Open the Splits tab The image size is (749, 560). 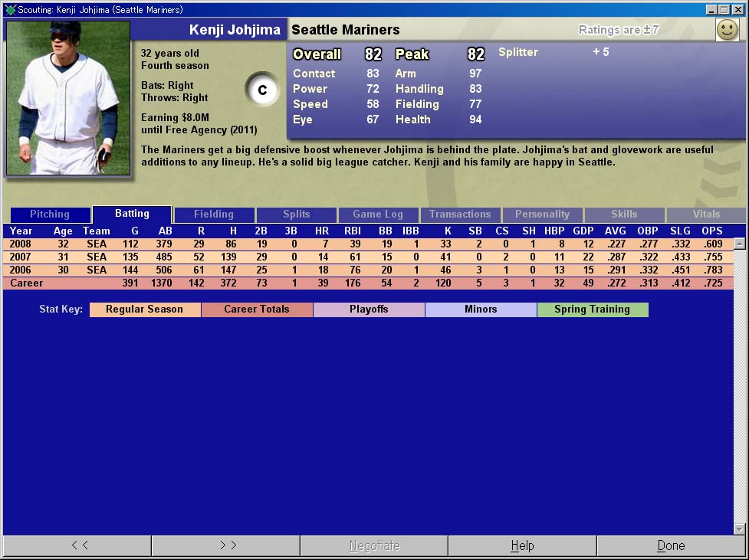click(296, 215)
